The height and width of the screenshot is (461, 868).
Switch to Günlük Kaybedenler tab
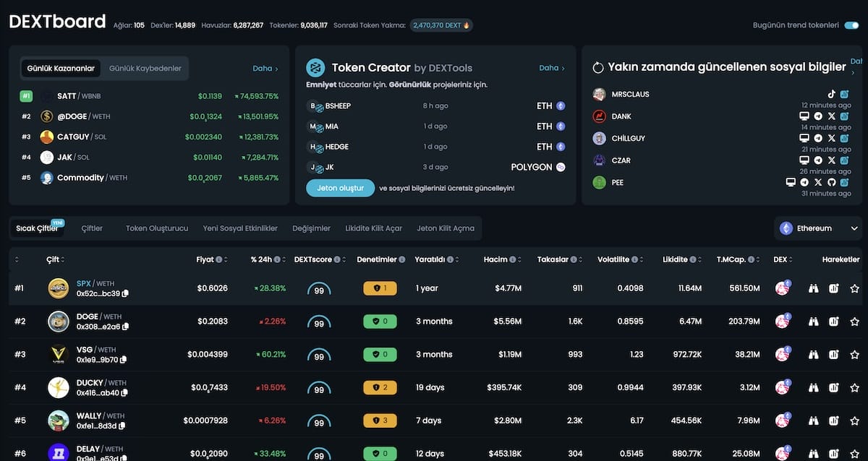[145, 69]
